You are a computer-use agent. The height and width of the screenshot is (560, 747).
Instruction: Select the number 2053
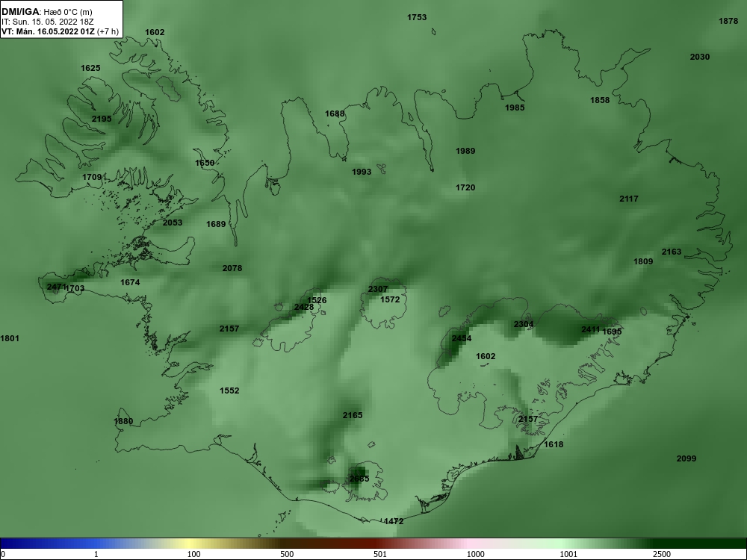(x=173, y=223)
